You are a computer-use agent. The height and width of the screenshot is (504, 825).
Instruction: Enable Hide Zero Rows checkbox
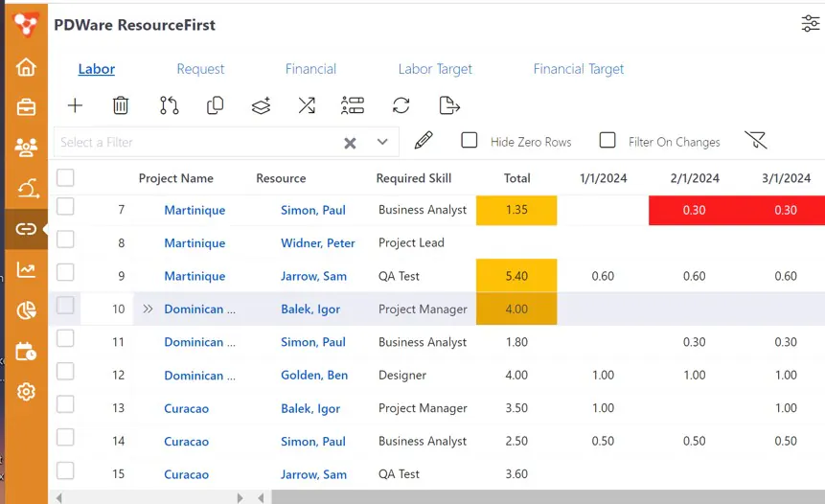[x=470, y=140]
